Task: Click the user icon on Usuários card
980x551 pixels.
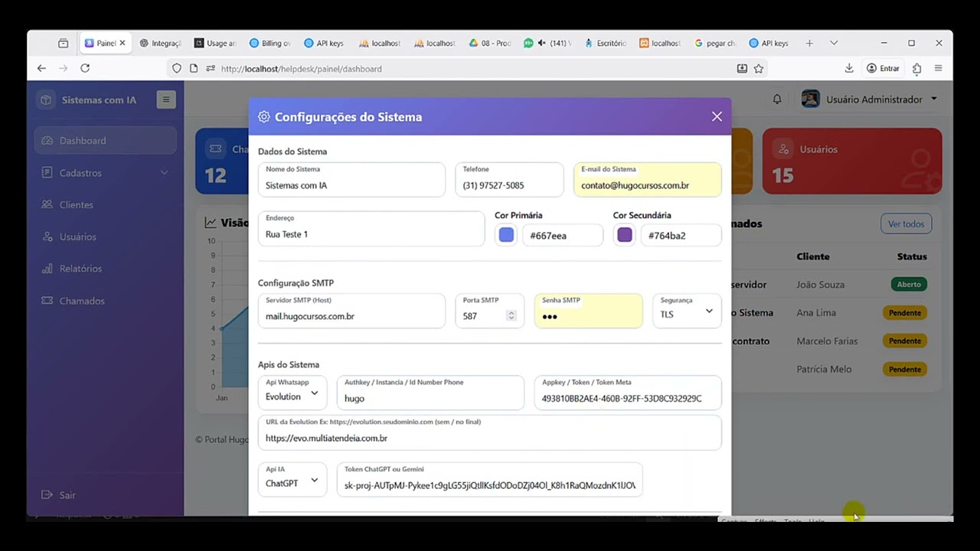Action: pos(782,149)
